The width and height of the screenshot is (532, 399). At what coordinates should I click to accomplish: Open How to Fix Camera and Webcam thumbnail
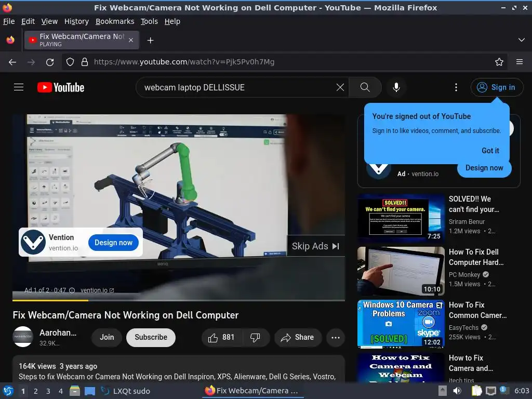pyautogui.click(x=401, y=368)
